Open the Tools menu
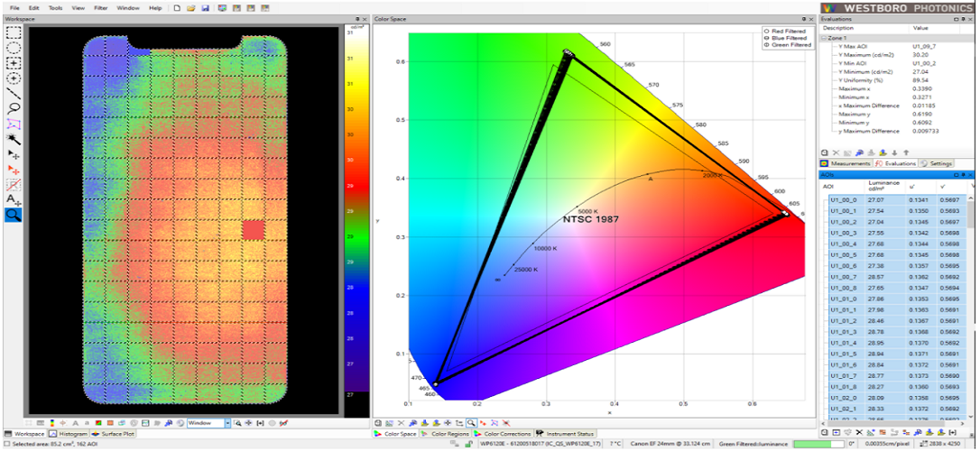Screen dimensions: 980x451 [55, 7]
